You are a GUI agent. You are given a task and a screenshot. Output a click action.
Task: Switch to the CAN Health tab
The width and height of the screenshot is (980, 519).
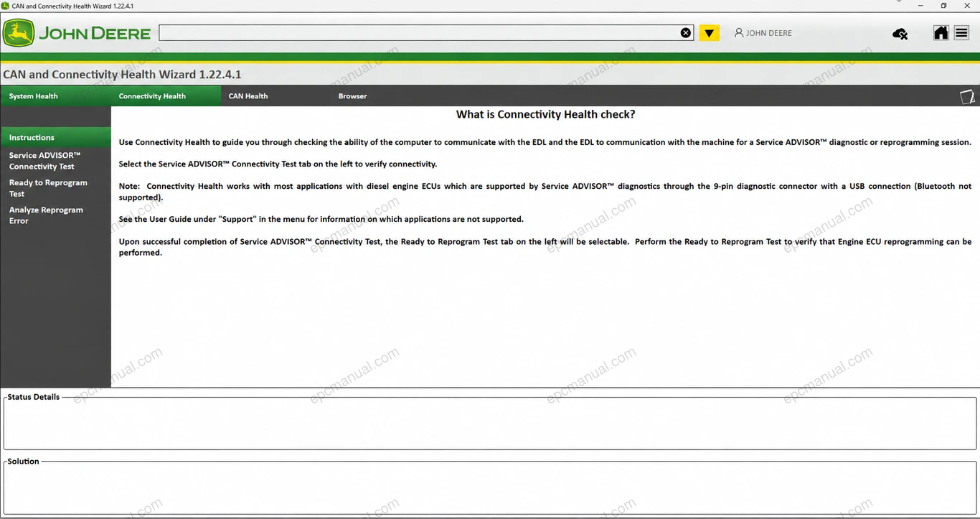pos(248,96)
